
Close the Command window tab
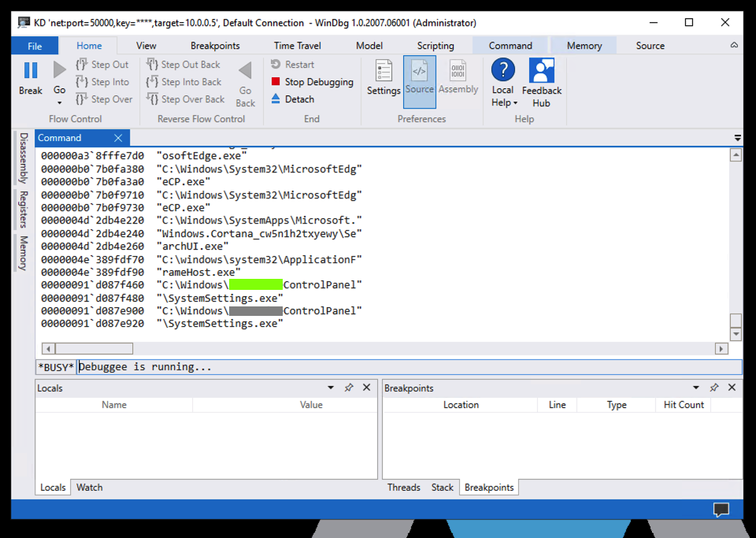(x=118, y=138)
